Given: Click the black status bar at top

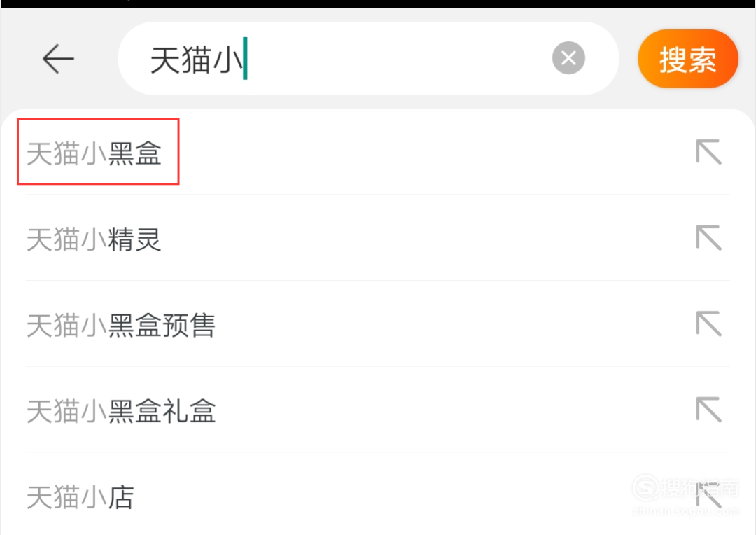Looking at the screenshot, I should (378, 4).
